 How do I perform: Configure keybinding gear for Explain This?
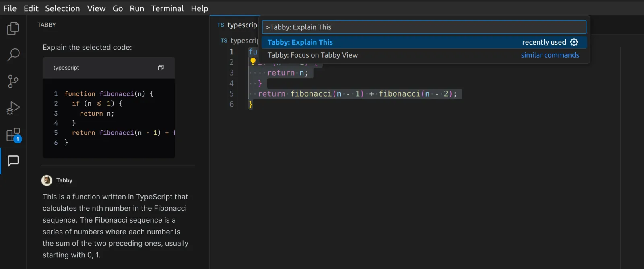click(x=574, y=42)
